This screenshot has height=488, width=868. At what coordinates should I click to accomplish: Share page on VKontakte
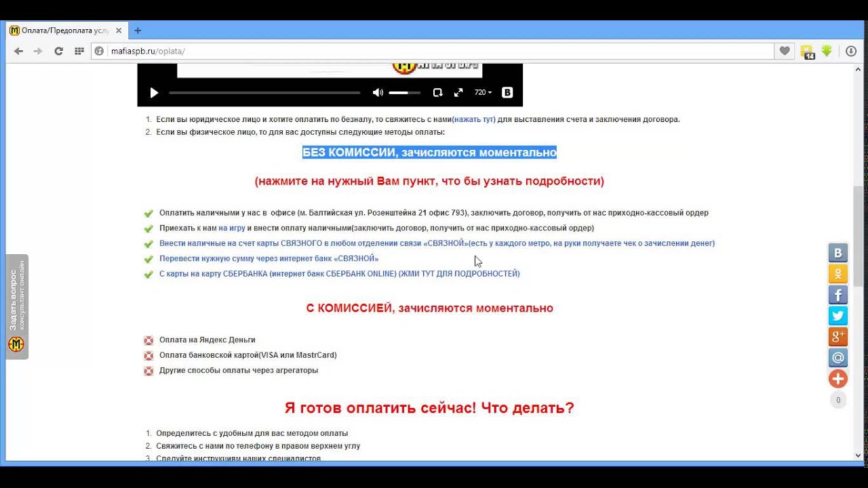(838, 253)
